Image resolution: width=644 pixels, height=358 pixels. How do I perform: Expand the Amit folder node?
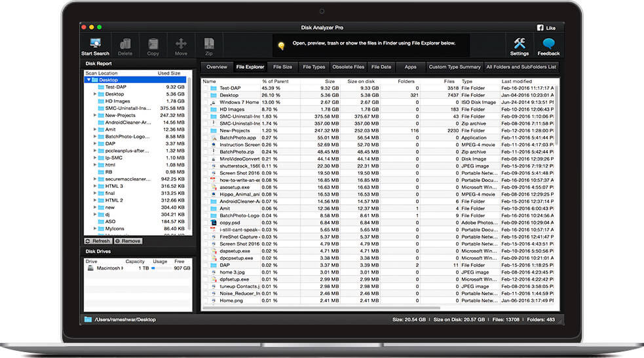tap(95, 130)
